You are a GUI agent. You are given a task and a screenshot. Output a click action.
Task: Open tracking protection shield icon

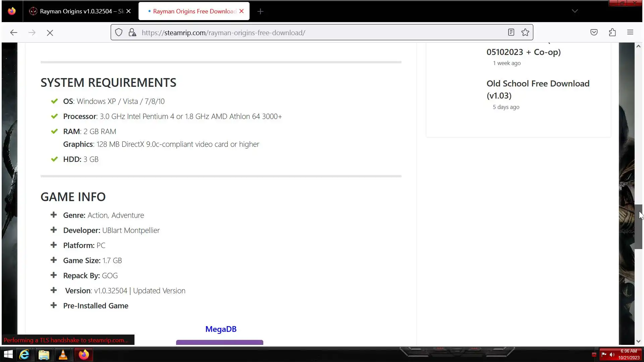[119, 33]
